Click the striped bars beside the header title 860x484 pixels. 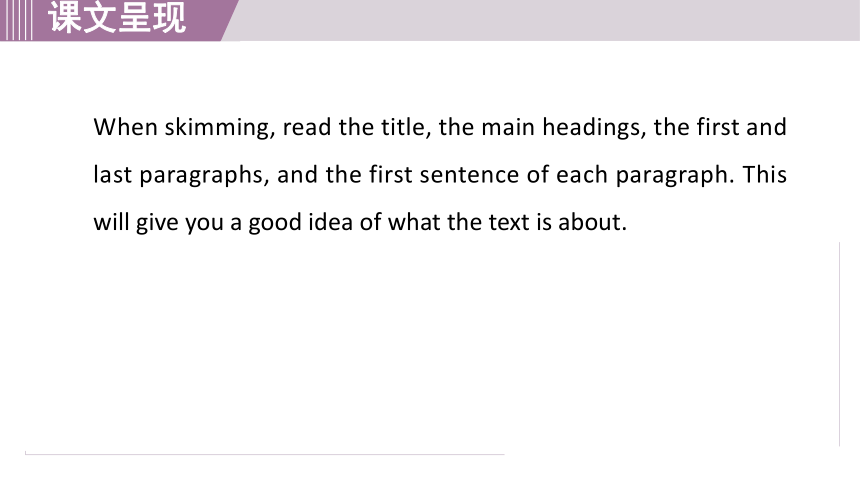pos(16,20)
